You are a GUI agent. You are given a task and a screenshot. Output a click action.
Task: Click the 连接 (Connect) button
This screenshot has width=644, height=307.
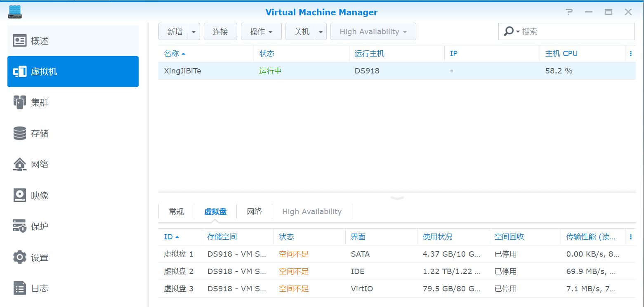coord(220,31)
